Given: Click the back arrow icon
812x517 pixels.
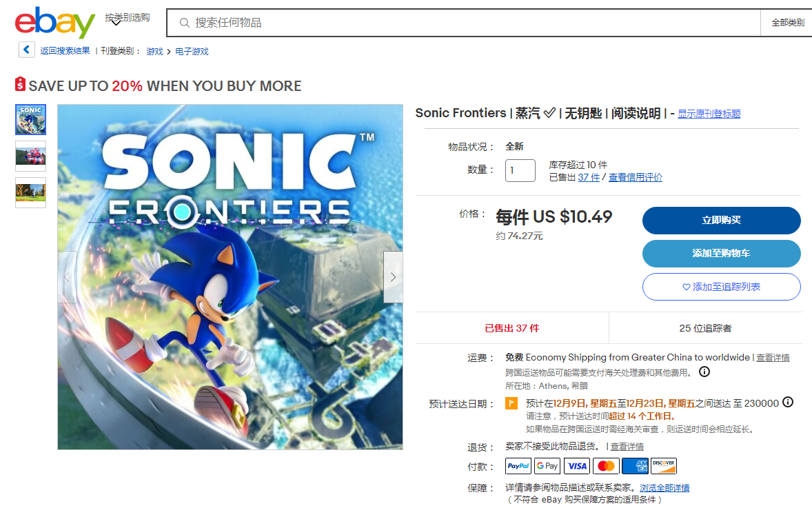Looking at the screenshot, I should [x=26, y=50].
